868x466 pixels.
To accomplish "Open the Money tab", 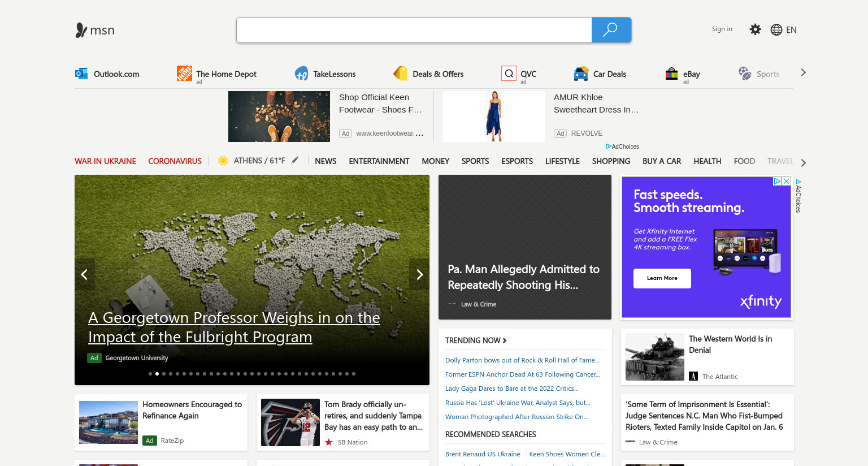I will (436, 161).
